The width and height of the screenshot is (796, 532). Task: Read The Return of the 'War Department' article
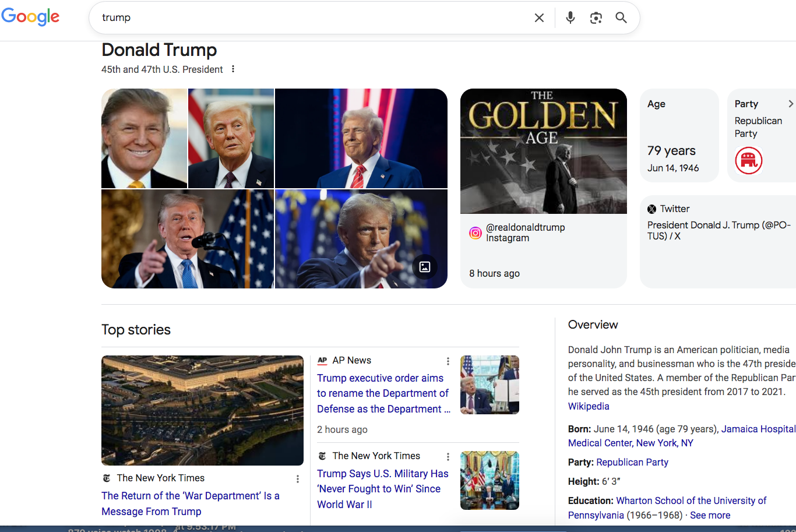[x=191, y=503]
